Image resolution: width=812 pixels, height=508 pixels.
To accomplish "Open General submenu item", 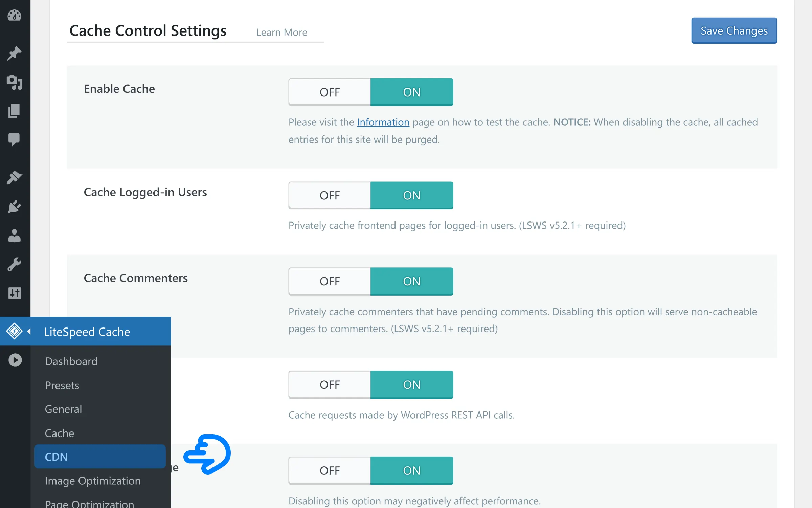I will tap(63, 409).
